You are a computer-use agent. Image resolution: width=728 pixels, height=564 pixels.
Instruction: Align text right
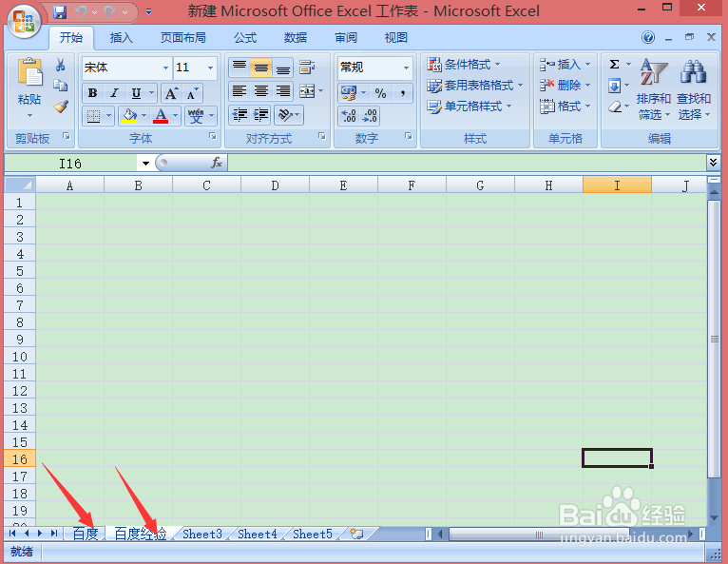coord(283,91)
